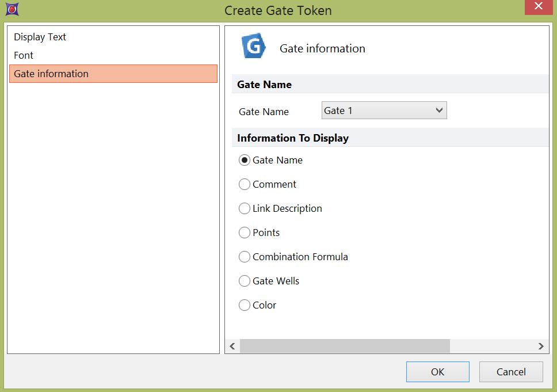The height and width of the screenshot is (392, 557).
Task: Switch to the Font category
Action: point(24,55)
